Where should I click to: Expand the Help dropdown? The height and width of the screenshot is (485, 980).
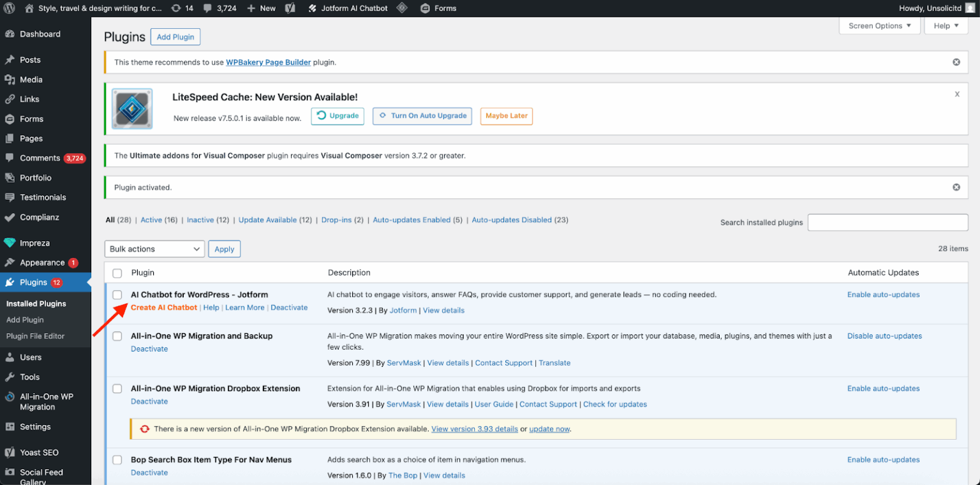946,26
